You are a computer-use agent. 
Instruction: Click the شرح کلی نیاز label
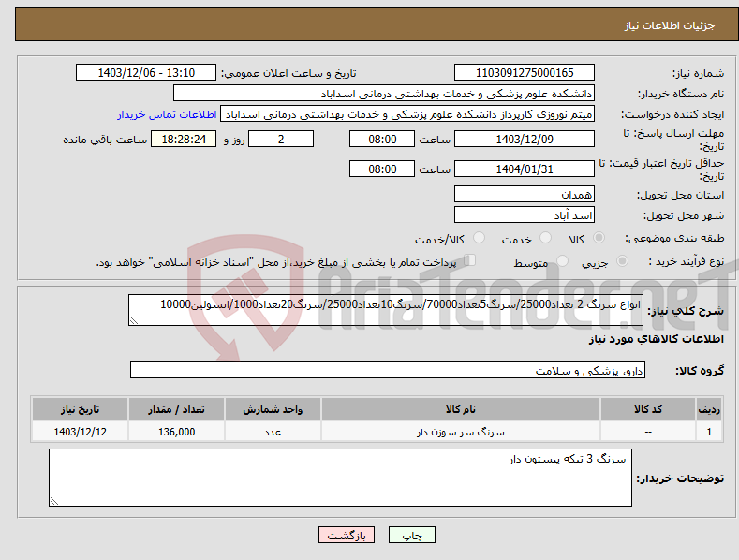click(x=686, y=311)
